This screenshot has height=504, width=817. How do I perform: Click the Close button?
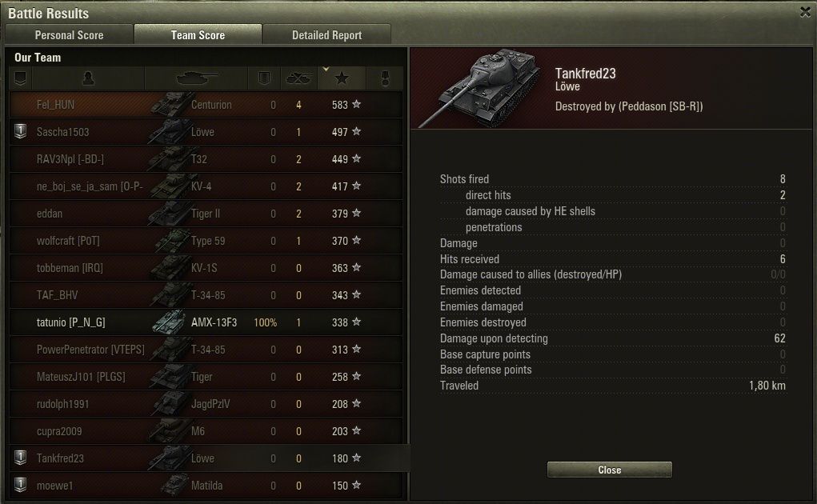pos(610,470)
